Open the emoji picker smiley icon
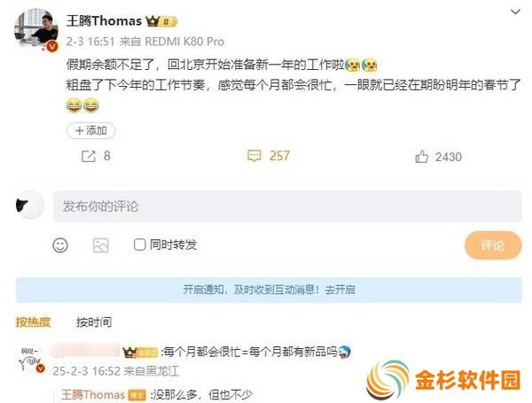The width and height of the screenshot is (532, 403). [x=60, y=245]
